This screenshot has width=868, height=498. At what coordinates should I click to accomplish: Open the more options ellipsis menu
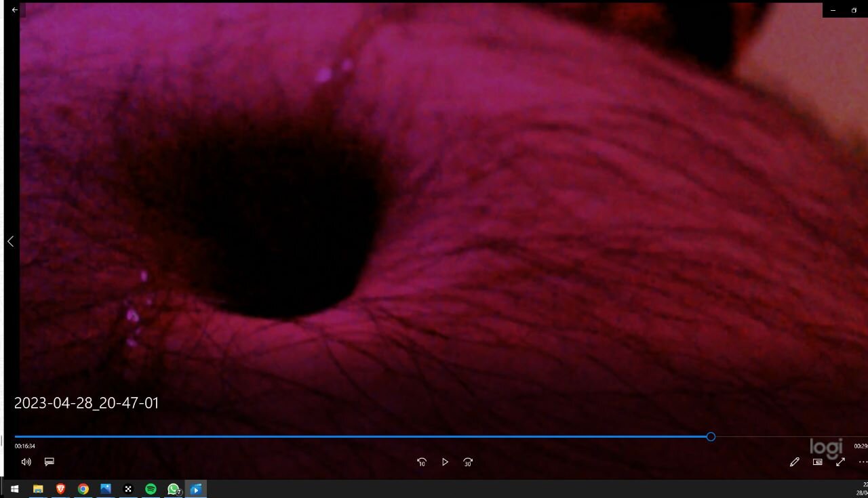tap(863, 462)
